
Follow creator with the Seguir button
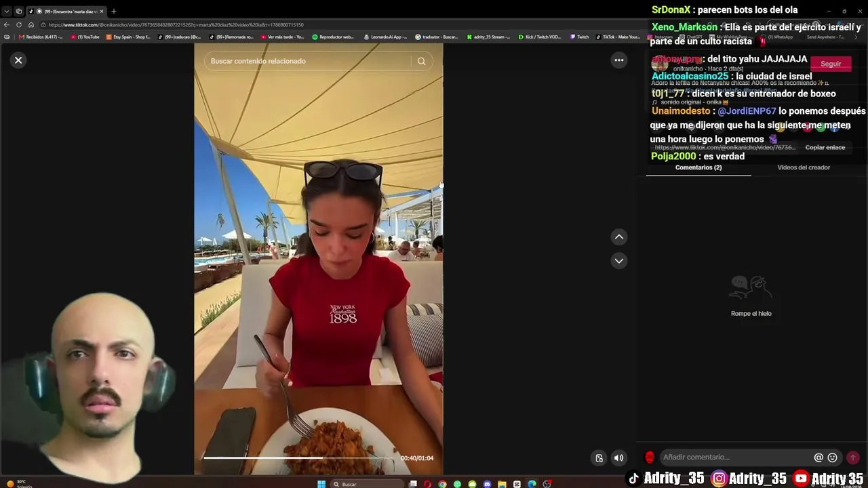click(831, 64)
